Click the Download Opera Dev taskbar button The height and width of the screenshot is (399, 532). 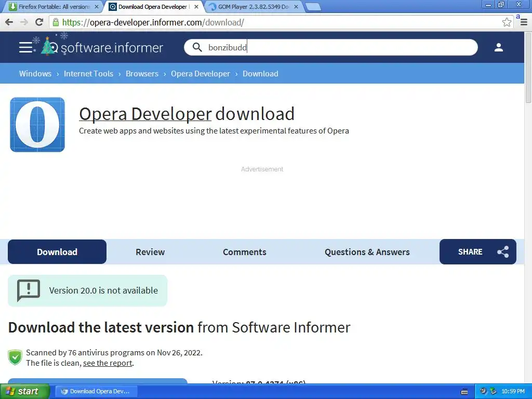point(96,392)
